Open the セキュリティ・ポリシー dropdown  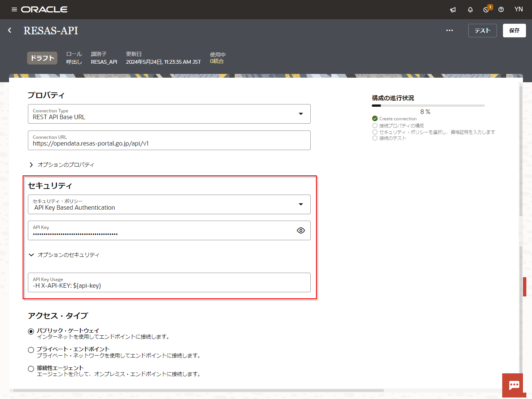coord(300,204)
